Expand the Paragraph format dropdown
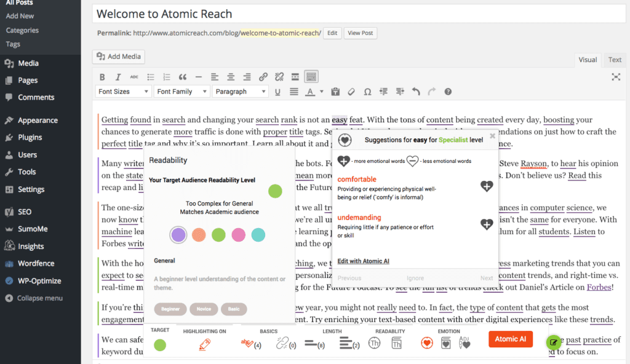The height and width of the screenshot is (364, 630). pyautogui.click(x=240, y=92)
